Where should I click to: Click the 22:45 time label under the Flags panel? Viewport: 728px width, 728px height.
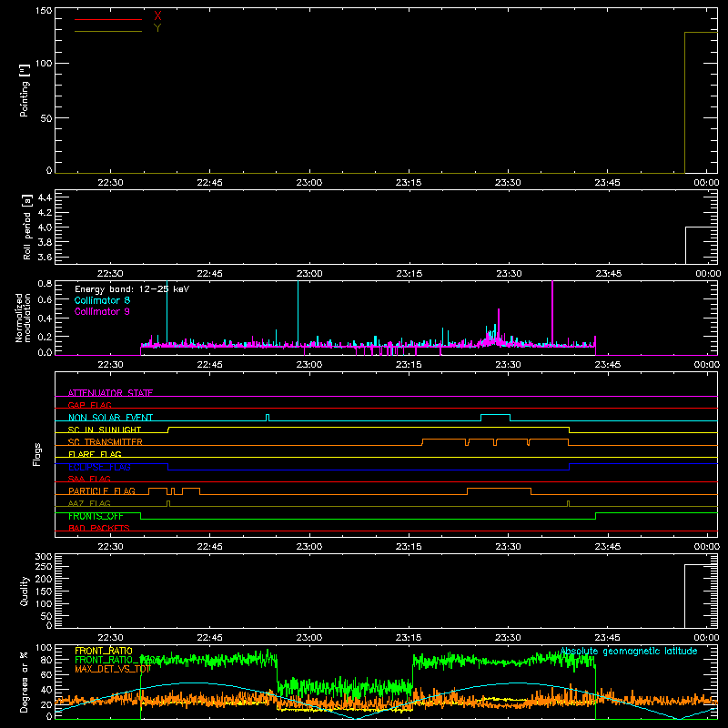click(x=210, y=547)
